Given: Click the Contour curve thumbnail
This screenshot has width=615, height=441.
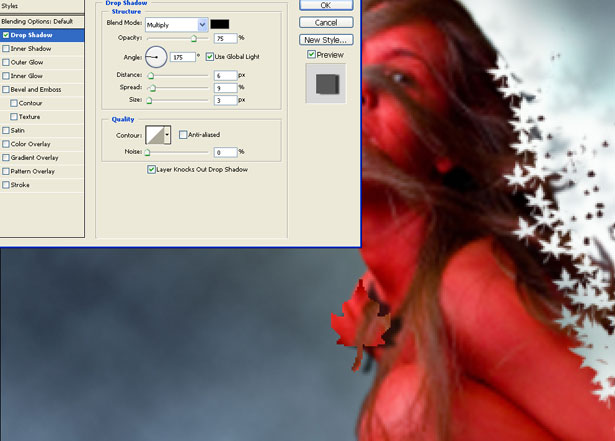Looking at the screenshot, I should [155, 135].
